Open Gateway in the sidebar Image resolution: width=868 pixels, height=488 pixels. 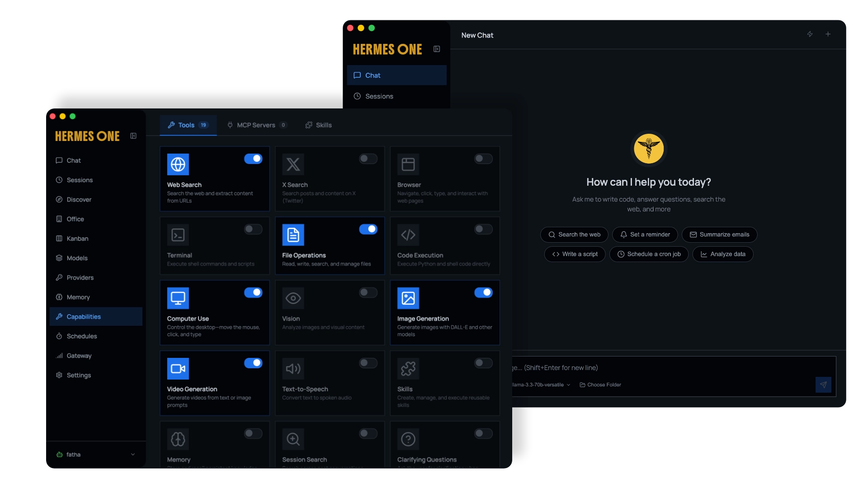pyautogui.click(x=96, y=356)
